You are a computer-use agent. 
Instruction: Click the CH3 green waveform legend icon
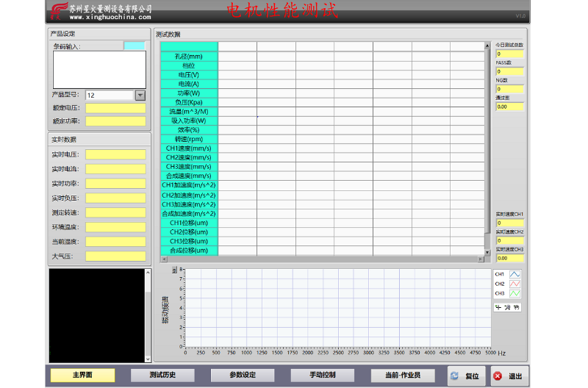(514, 293)
